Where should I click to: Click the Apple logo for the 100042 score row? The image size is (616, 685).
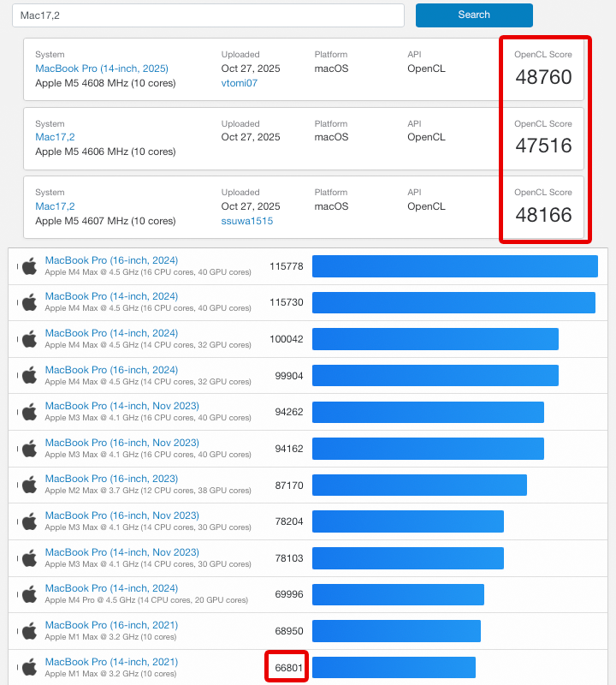[29, 339]
